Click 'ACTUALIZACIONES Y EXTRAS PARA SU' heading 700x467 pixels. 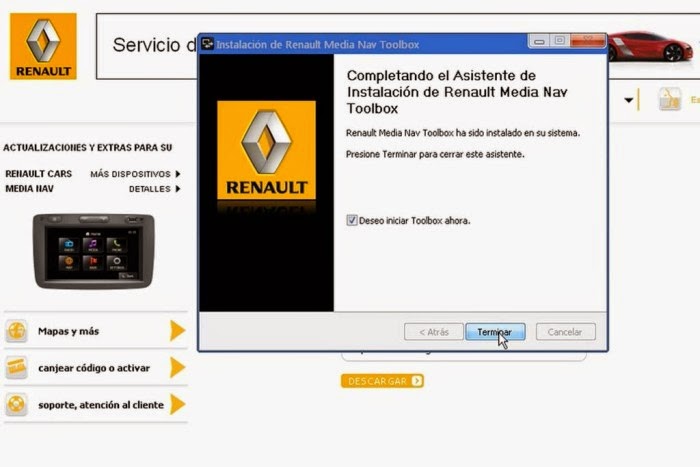click(88, 148)
